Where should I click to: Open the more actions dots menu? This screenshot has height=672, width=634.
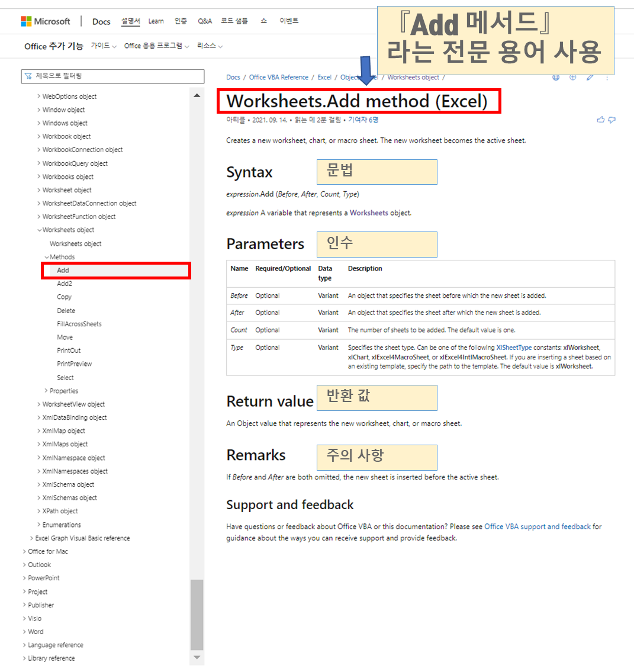coord(607,78)
